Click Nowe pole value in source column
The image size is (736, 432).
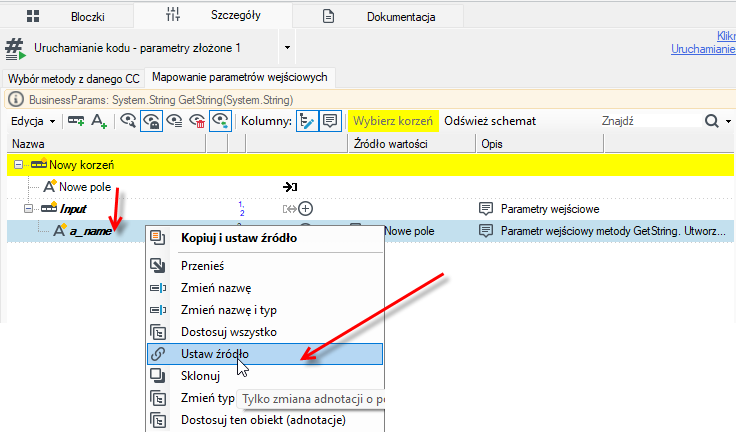409,231
